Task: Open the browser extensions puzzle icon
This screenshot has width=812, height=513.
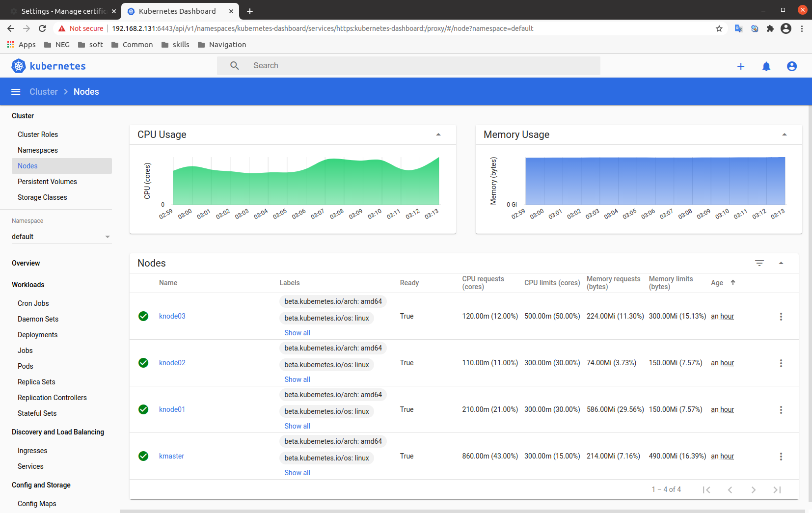Action: coord(770,28)
